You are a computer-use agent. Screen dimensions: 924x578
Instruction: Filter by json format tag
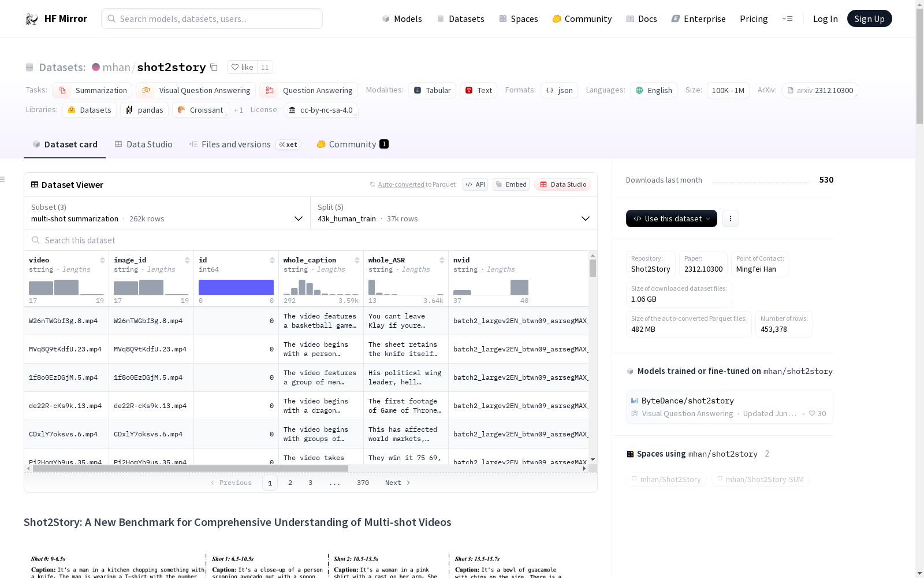click(x=560, y=90)
